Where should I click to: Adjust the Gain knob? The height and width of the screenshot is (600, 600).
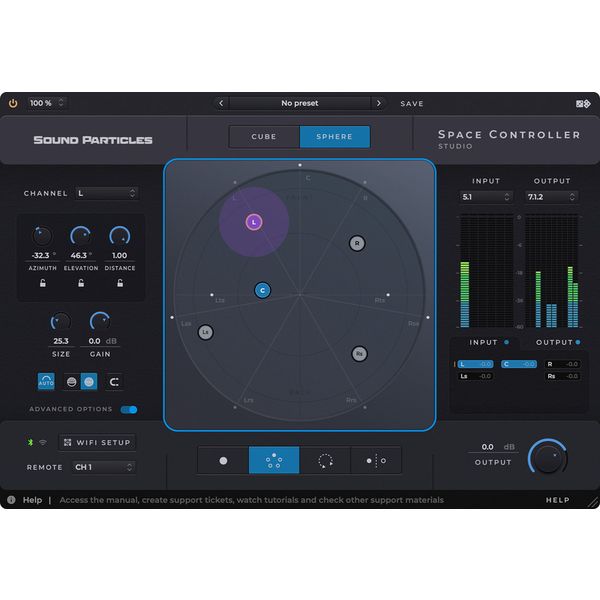click(100, 321)
